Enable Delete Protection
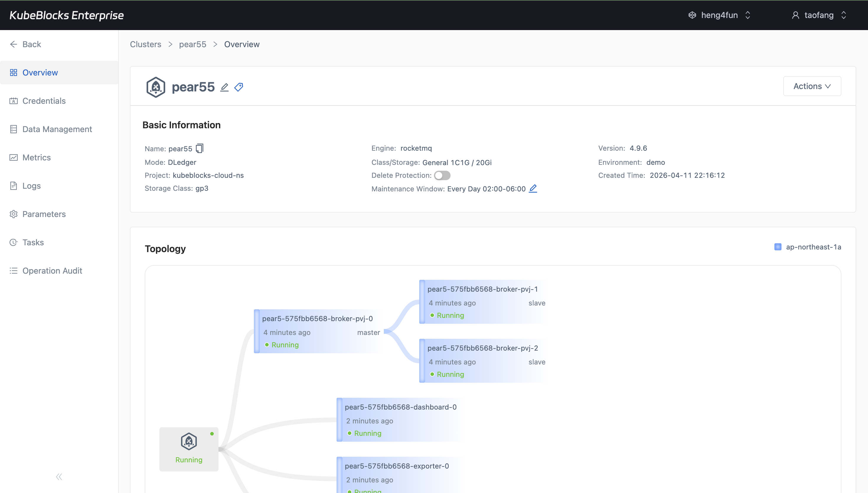Viewport: 868px width, 493px height. [x=442, y=175]
